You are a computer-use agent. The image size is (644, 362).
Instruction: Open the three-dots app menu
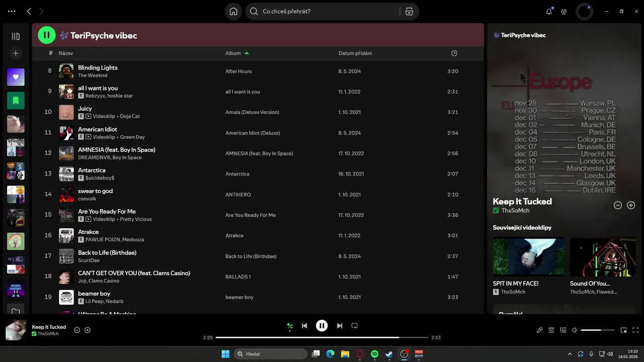coord(12,11)
